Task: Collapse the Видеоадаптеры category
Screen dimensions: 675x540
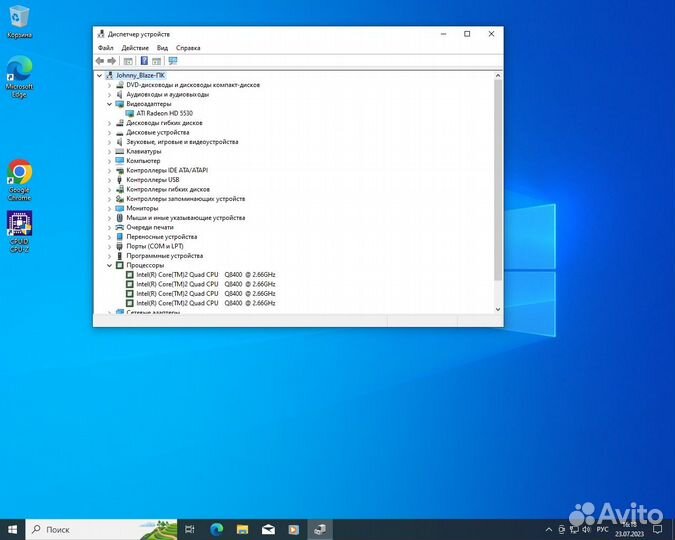Action: point(109,104)
